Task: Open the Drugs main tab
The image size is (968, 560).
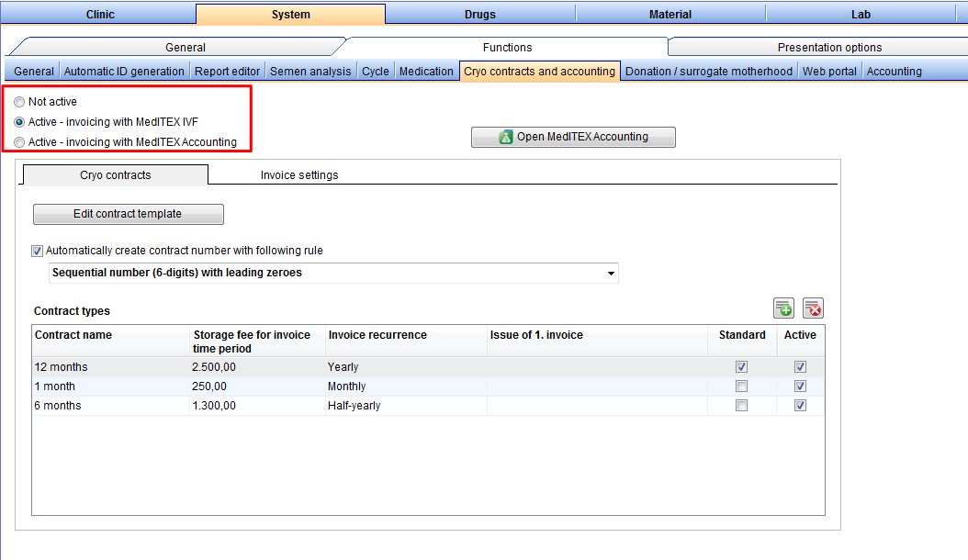Action: (x=480, y=14)
